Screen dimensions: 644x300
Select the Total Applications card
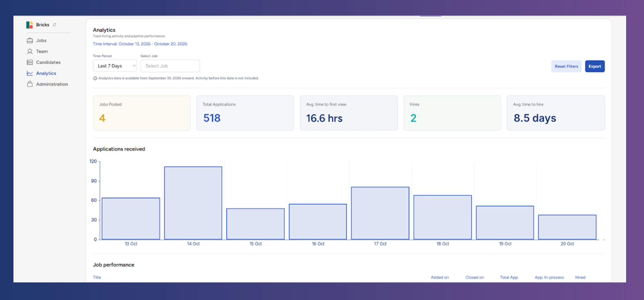[x=245, y=113]
